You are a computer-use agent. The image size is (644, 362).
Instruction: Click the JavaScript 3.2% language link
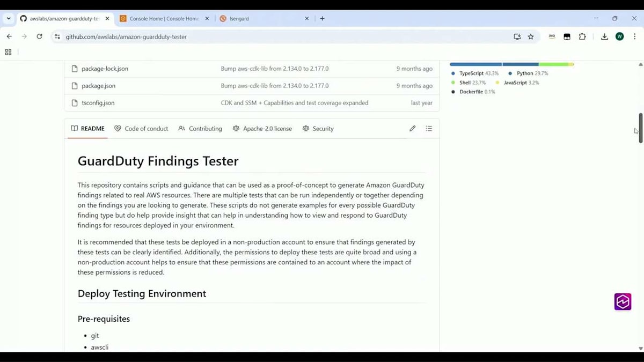(x=517, y=83)
